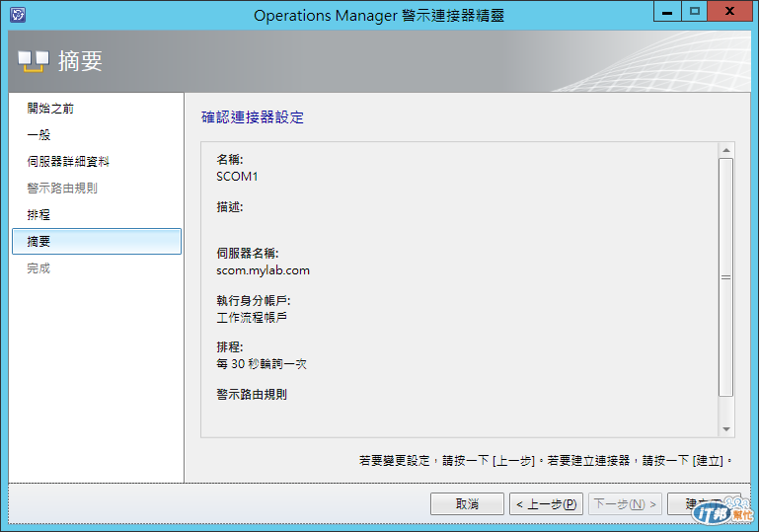Open the 一般 step

click(38, 135)
